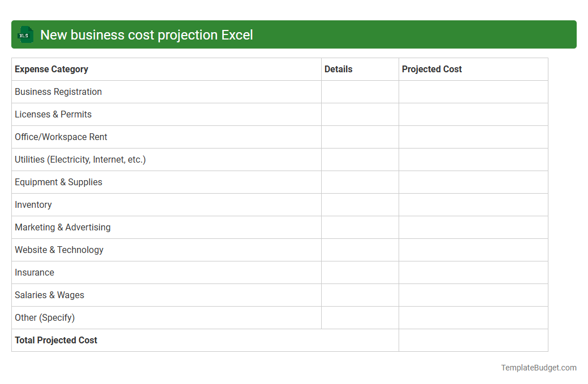This screenshot has height=384, width=588.
Task: Select the Inventory row
Action: tap(33, 204)
